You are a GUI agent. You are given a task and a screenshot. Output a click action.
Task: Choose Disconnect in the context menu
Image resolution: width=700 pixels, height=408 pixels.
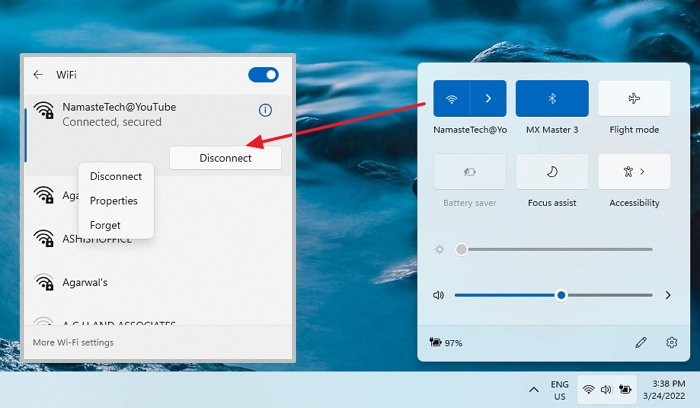(116, 176)
